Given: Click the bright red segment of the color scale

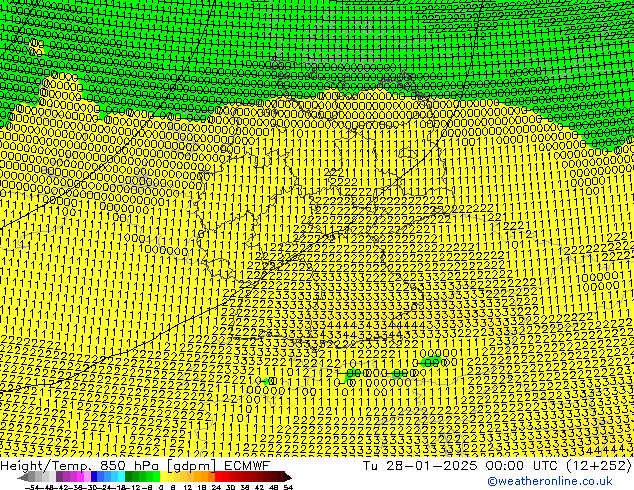Looking at the screenshot, I should pyautogui.click(x=218, y=476).
